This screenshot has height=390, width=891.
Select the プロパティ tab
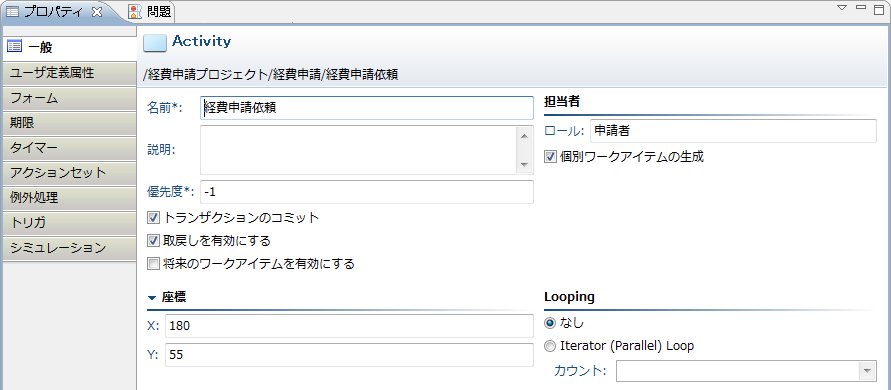point(54,12)
